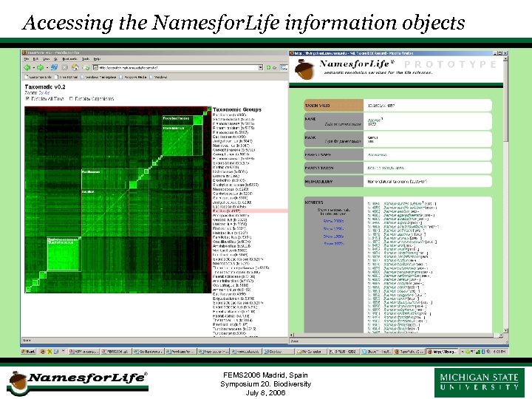This screenshot has width=532, height=399.
Task: Click the vertical scrollbar down arrow in prototype window
Action: point(505,330)
